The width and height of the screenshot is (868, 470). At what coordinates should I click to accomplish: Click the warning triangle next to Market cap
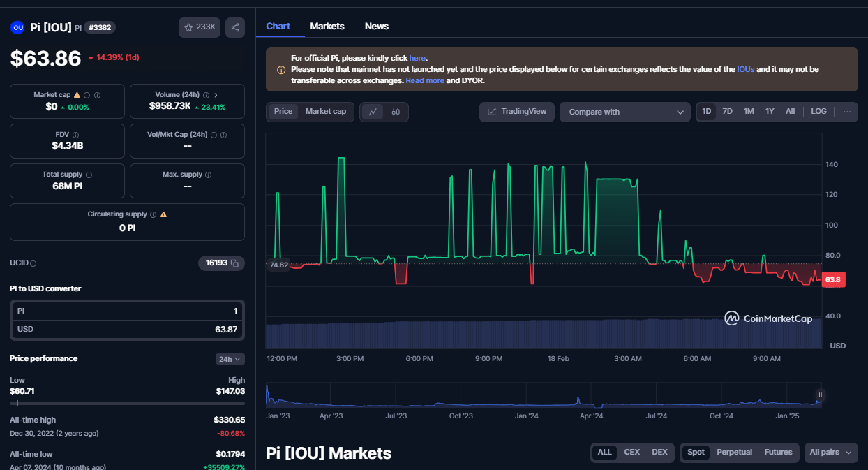coord(77,95)
